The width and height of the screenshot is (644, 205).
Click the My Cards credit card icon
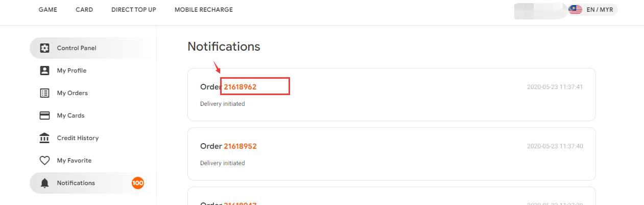pyautogui.click(x=44, y=116)
